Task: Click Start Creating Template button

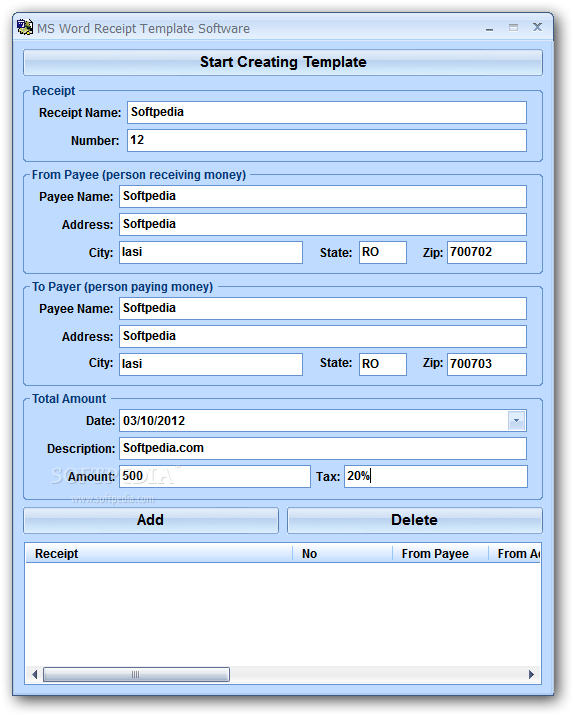Action: coord(283,62)
